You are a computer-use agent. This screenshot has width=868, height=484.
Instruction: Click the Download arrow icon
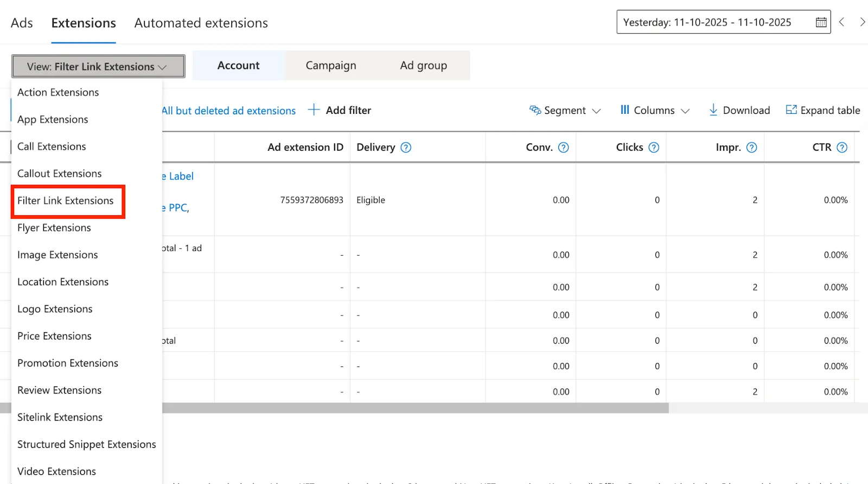(713, 110)
